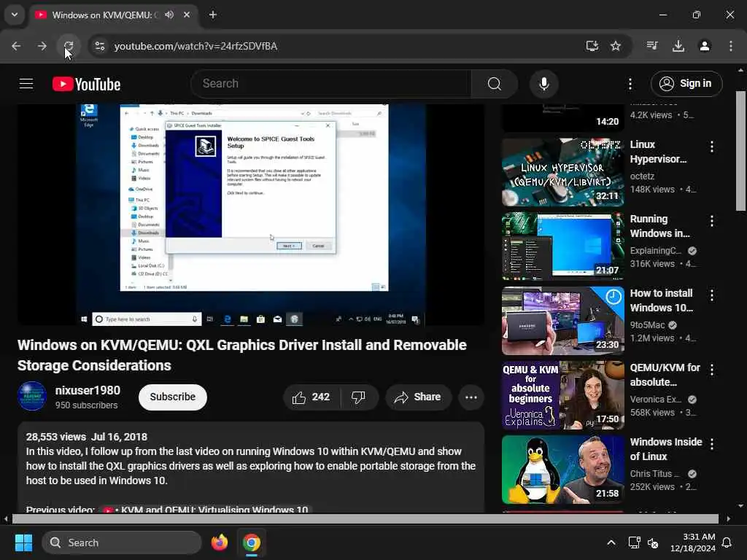Click the vertical page scrollbar thumb
The height and width of the screenshot is (560, 747).
coord(740,150)
